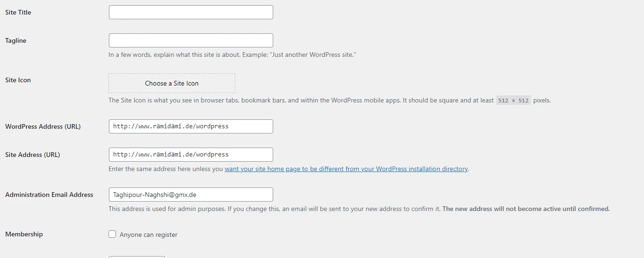This screenshot has height=258, width=644.
Task: Choose a Site Icon button
Action: [x=172, y=83]
